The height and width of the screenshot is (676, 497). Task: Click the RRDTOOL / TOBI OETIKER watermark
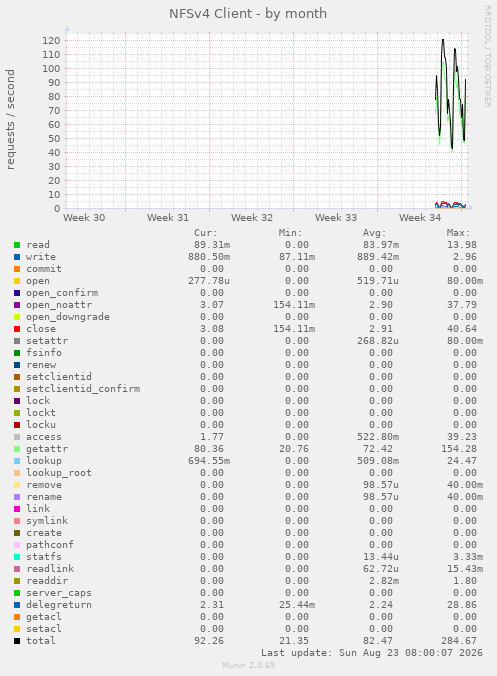[x=488, y=56]
